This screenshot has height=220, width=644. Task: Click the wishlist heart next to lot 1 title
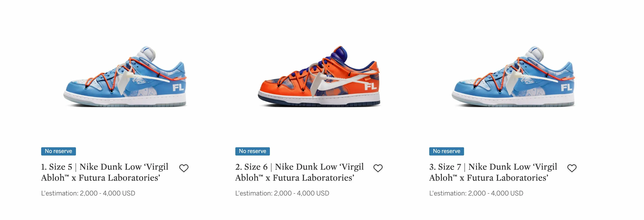tap(184, 168)
